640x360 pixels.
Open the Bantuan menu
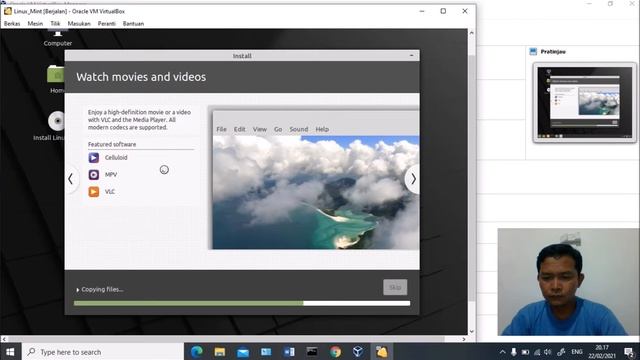(133, 24)
